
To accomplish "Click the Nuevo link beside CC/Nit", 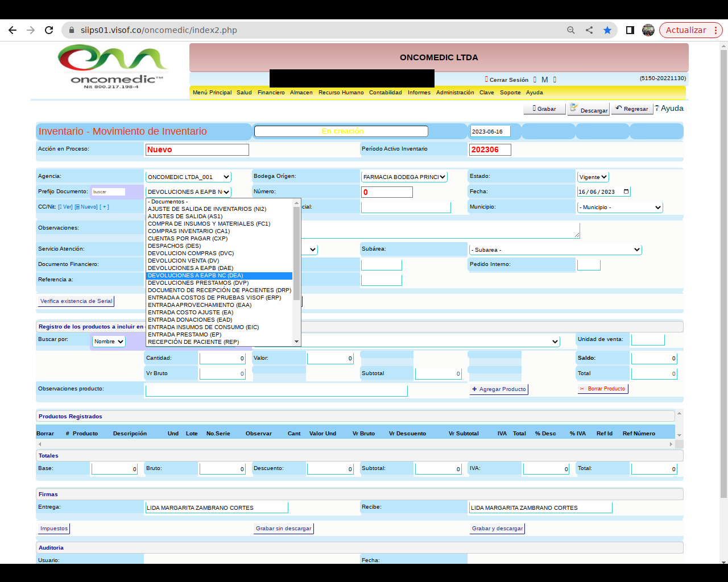I will (89, 207).
